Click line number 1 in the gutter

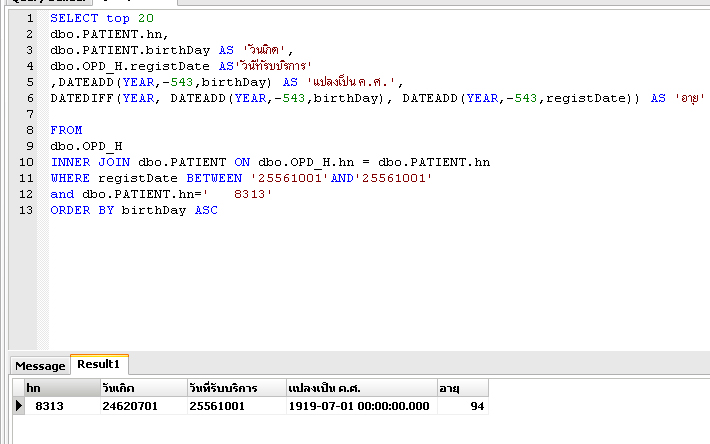pos(30,18)
